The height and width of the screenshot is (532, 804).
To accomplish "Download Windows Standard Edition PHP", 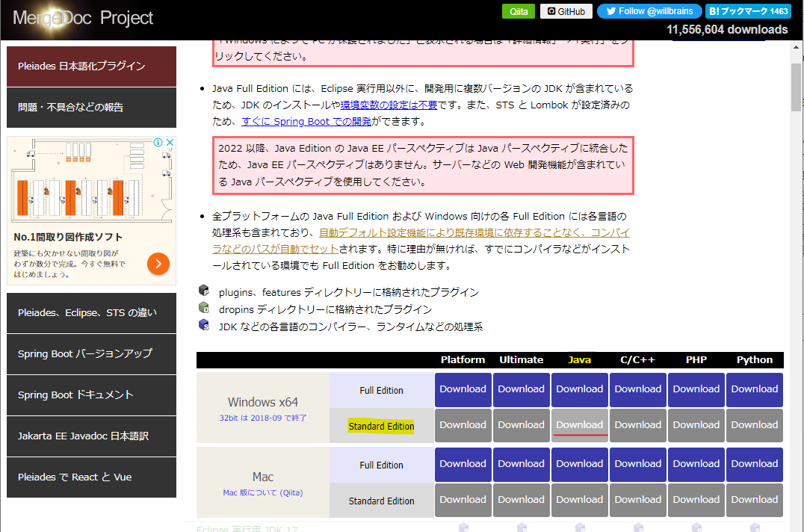I will pos(696,425).
